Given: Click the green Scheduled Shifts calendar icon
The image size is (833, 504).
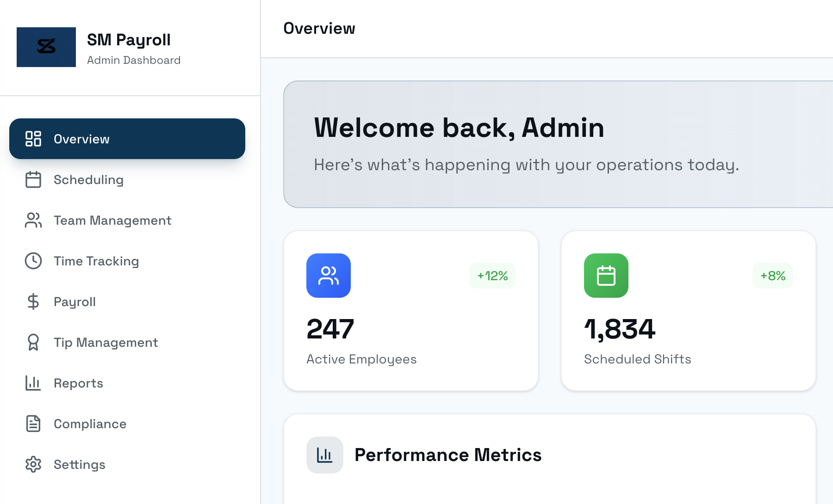Looking at the screenshot, I should (x=606, y=276).
